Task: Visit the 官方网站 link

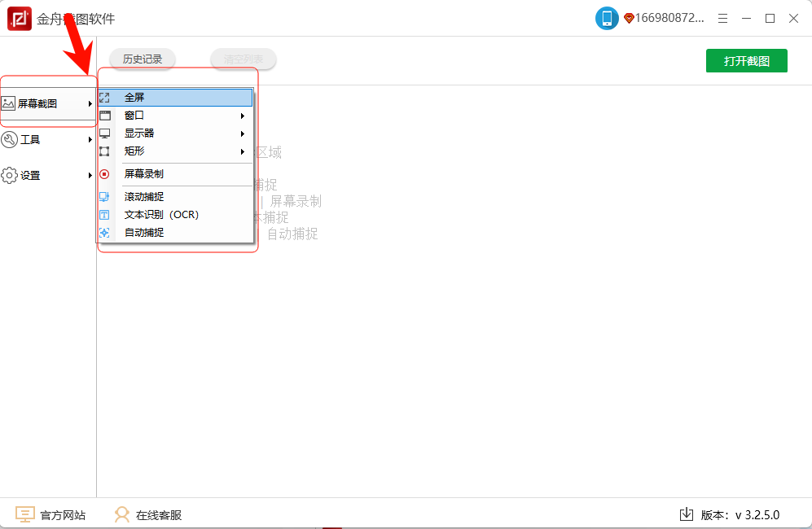Action: [x=63, y=515]
